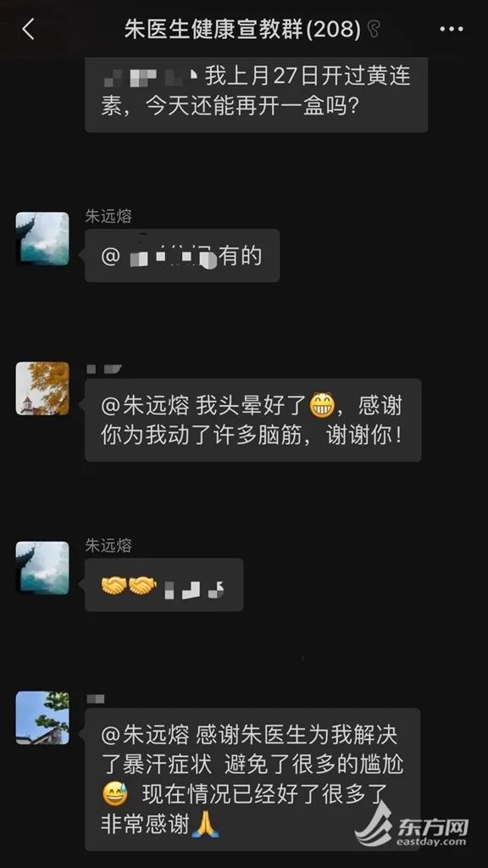Open the 朱医生健康宣教群 group title
The height and width of the screenshot is (868, 488).
242,30
